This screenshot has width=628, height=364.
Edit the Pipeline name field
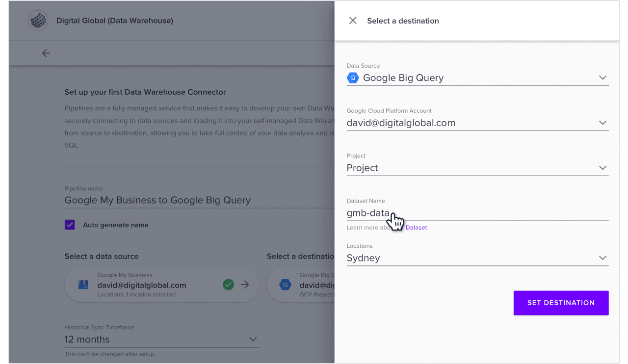[199, 200]
